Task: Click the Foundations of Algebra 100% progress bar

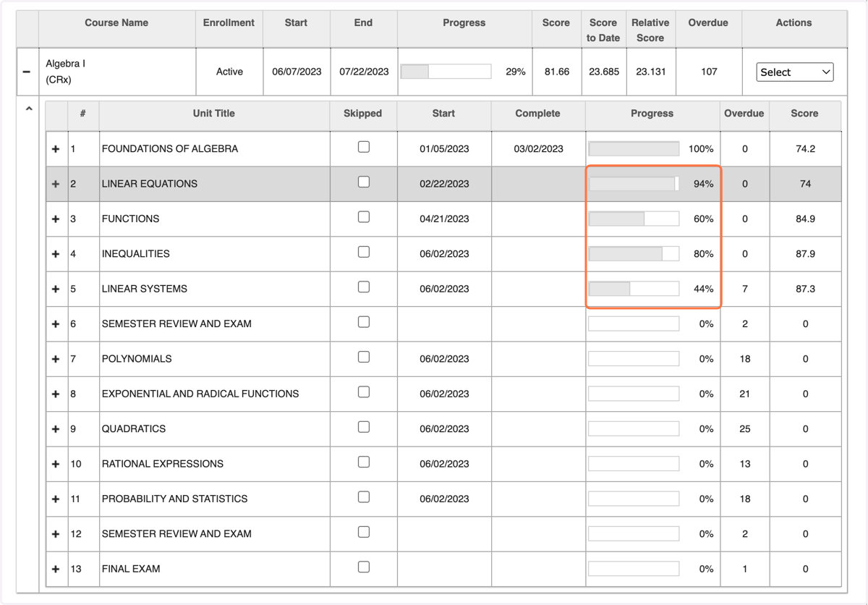Action: (634, 149)
